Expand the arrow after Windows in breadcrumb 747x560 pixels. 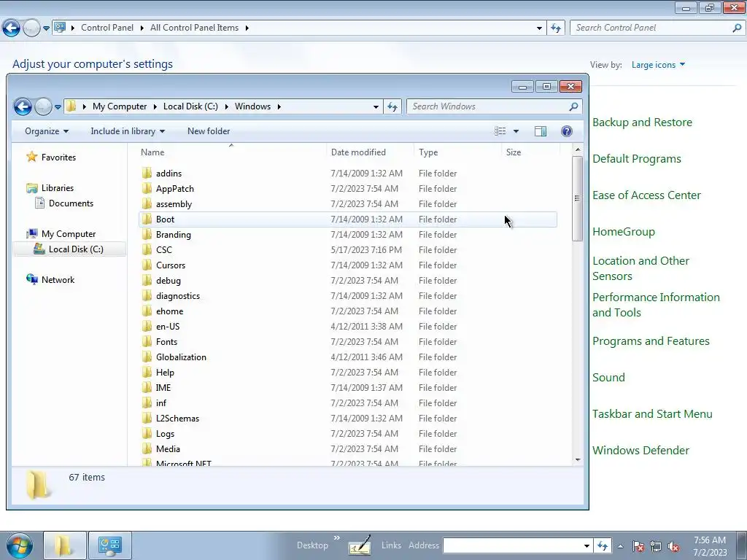(x=279, y=106)
